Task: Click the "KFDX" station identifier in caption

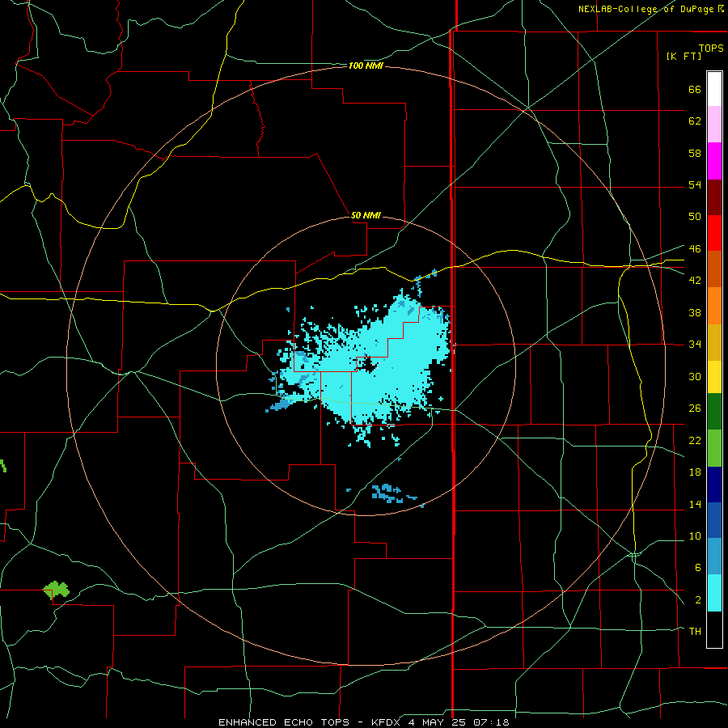Action: (387, 722)
